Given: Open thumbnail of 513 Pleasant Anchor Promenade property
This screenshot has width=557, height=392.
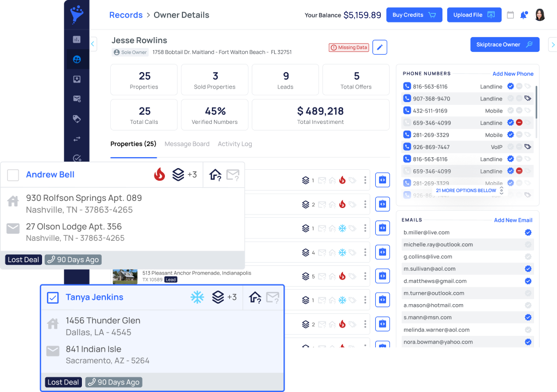Looking at the screenshot, I should (125, 277).
